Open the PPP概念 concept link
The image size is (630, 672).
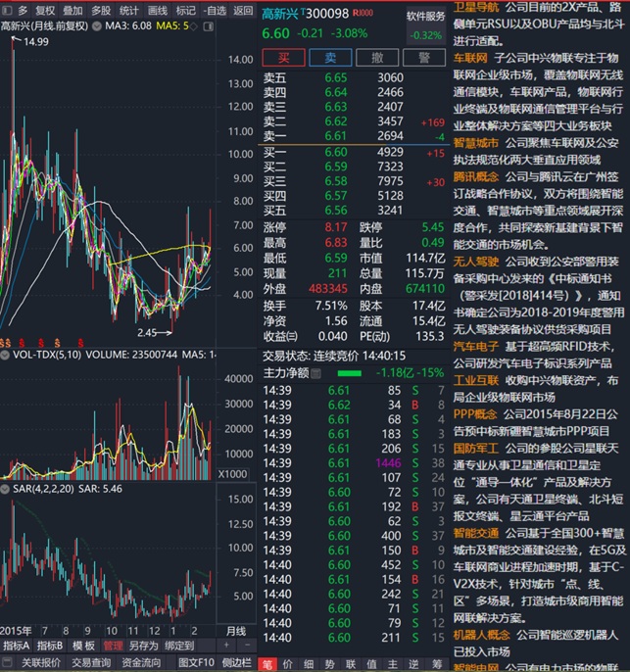pos(475,414)
